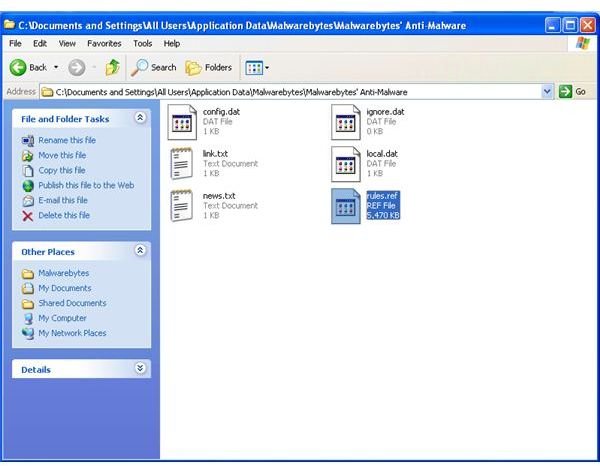The image size is (600, 466).
Task: Open the Views dropdown arrow
Action: tap(267, 68)
